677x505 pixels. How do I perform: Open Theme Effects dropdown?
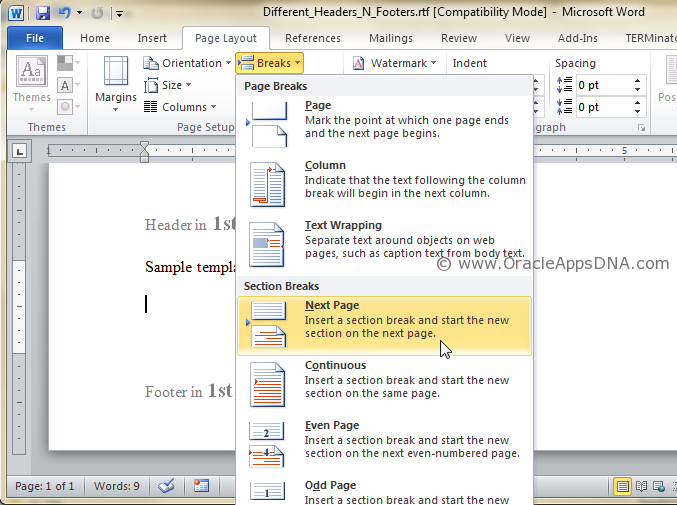point(69,106)
